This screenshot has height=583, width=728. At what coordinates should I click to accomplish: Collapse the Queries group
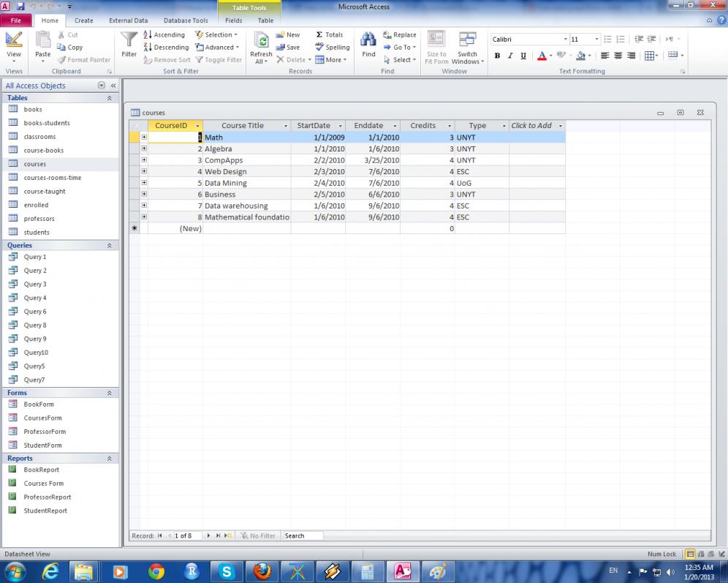(x=110, y=246)
